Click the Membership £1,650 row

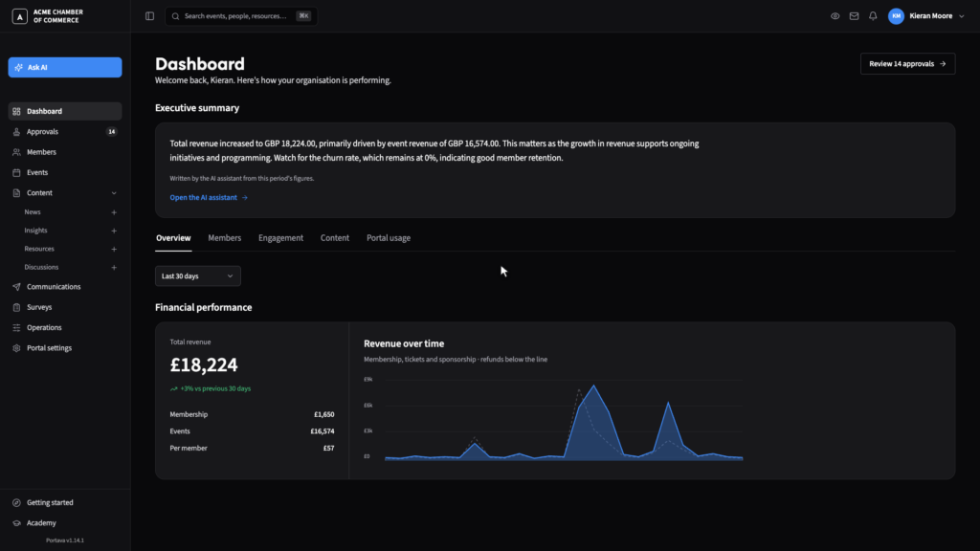tap(252, 414)
